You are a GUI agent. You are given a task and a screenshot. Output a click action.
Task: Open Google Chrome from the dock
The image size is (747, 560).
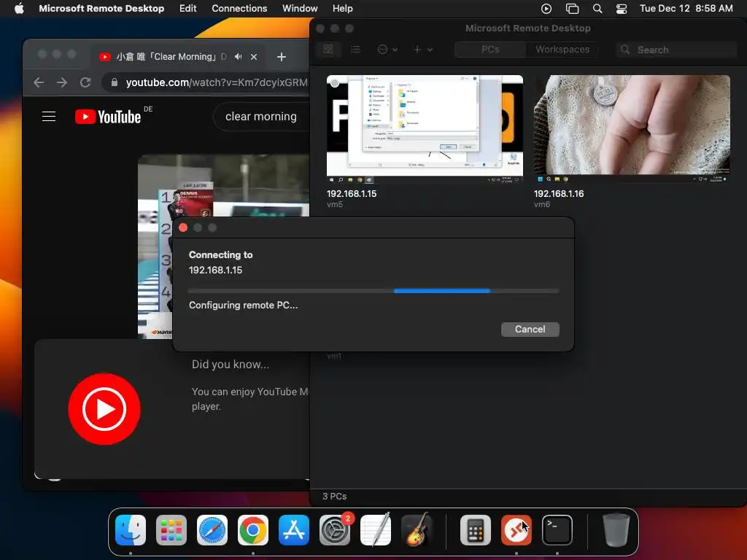(x=253, y=530)
